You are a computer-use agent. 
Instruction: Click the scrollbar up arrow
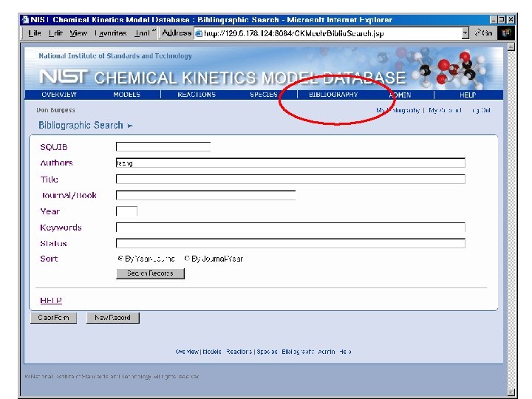[511, 47]
